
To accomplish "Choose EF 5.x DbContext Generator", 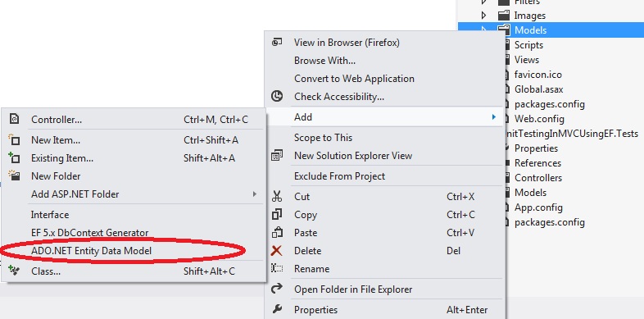I will [x=89, y=233].
